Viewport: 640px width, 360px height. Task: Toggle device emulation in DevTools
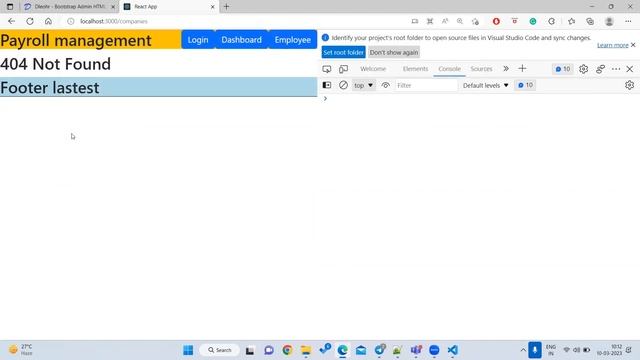[x=344, y=69]
